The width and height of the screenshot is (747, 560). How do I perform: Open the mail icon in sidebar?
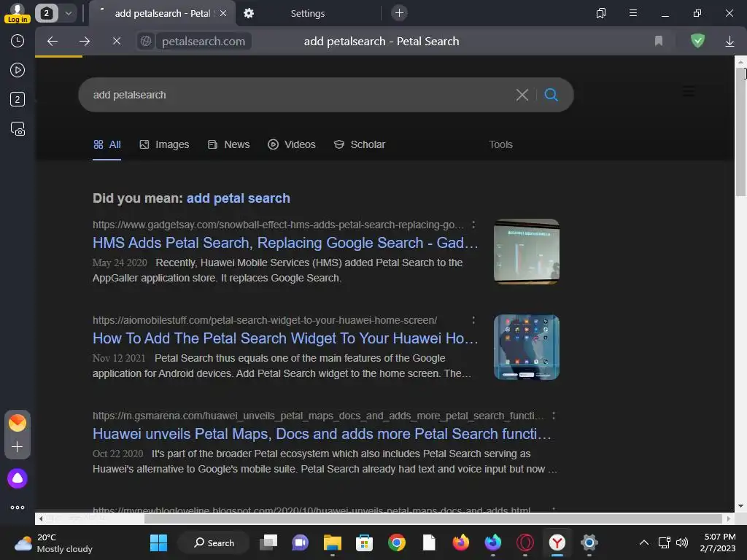[18, 423]
